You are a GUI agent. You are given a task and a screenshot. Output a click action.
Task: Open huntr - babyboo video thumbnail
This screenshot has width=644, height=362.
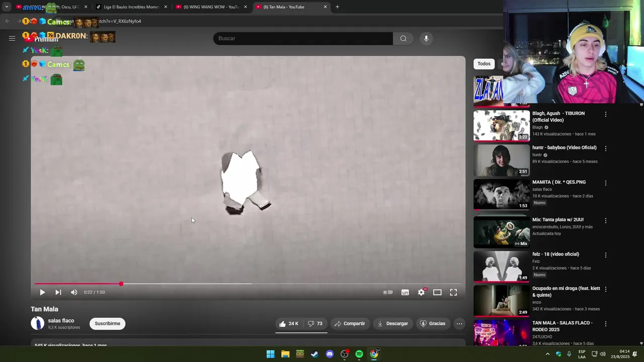[x=502, y=160]
